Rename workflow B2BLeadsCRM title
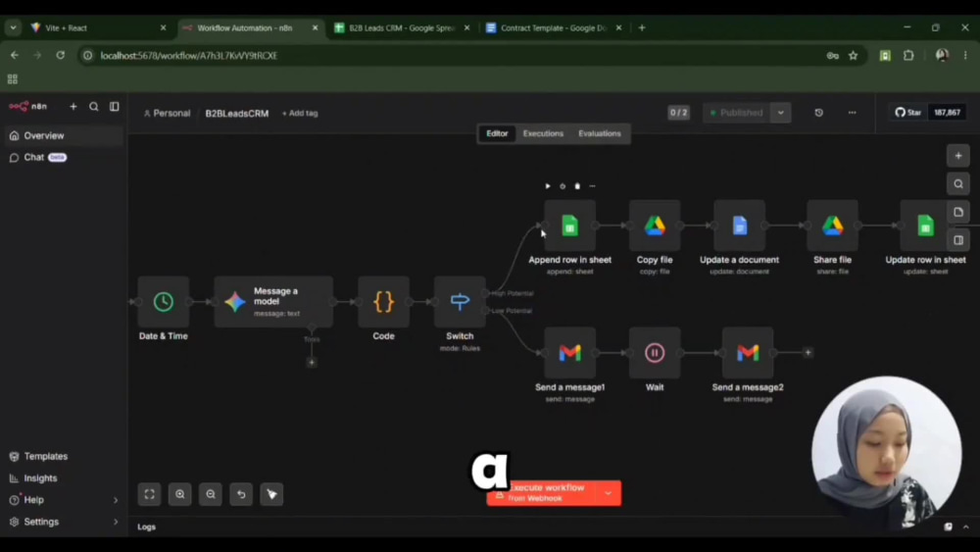The width and height of the screenshot is (980, 552). coord(237,113)
